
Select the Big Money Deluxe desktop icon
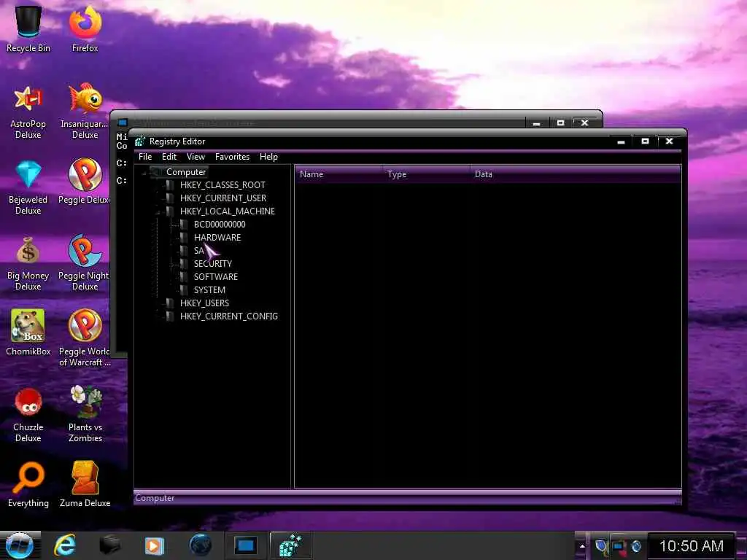click(x=28, y=264)
